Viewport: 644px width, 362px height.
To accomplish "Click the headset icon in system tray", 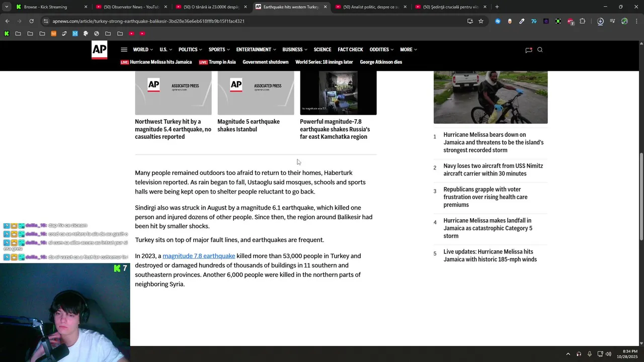I will click(x=579, y=354).
